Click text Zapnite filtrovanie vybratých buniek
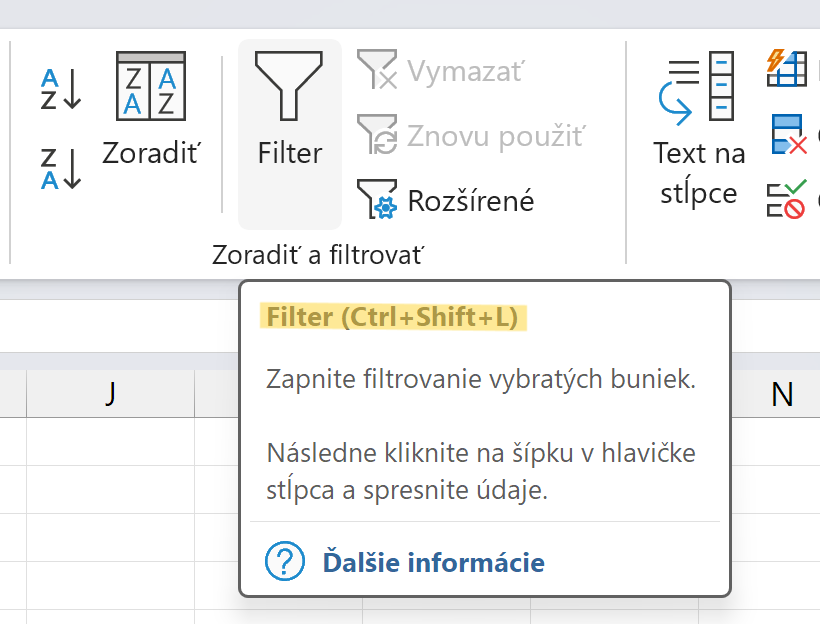Image resolution: width=820 pixels, height=624 pixels. pyautogui.click(x=481, y=379)
